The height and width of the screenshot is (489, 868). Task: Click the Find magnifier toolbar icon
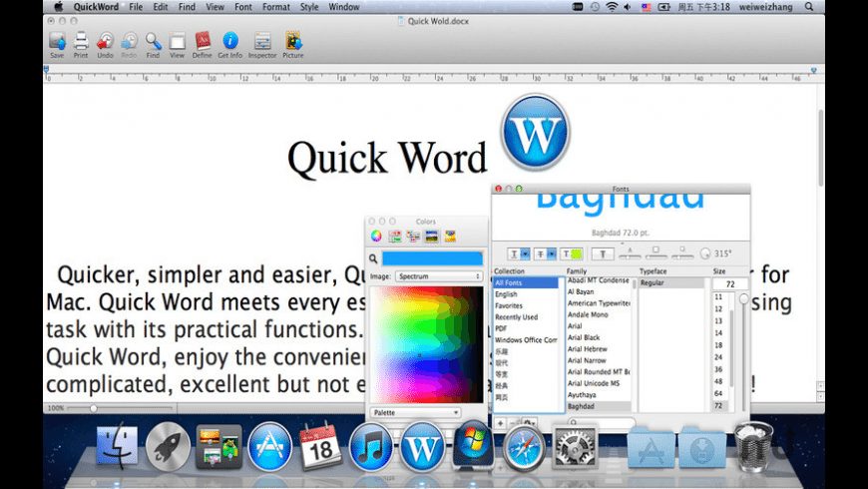[154, 45]
